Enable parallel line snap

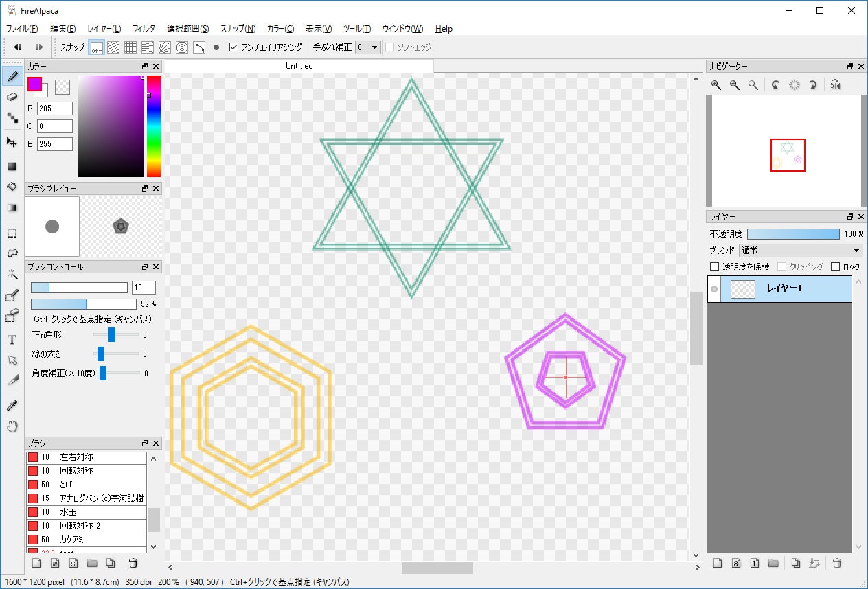pyautogui.click(x=113, y=47)
